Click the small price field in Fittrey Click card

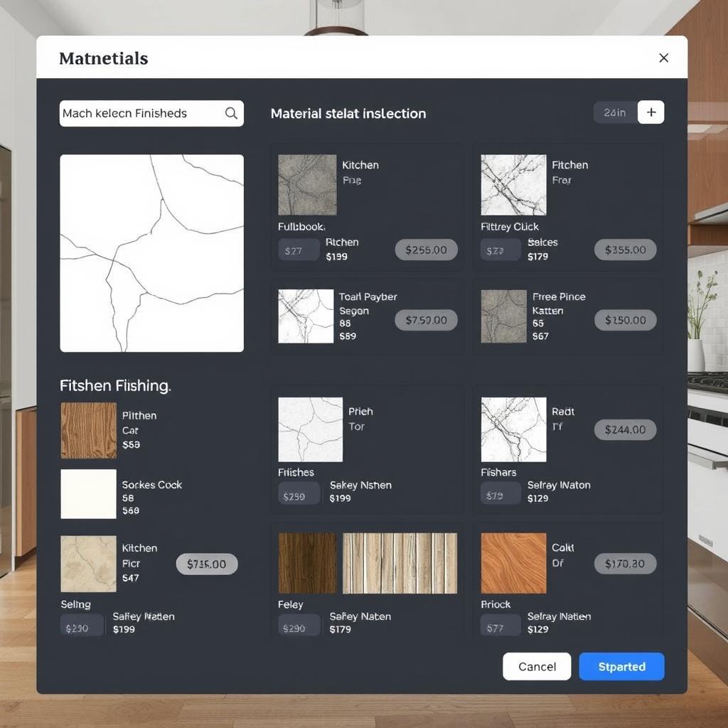coord(500,250)
